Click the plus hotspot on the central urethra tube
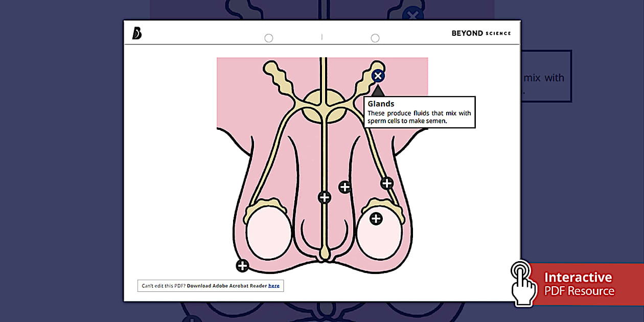Image resolution: width=644 pixels, height=322 pixels. tap(325, 197)
